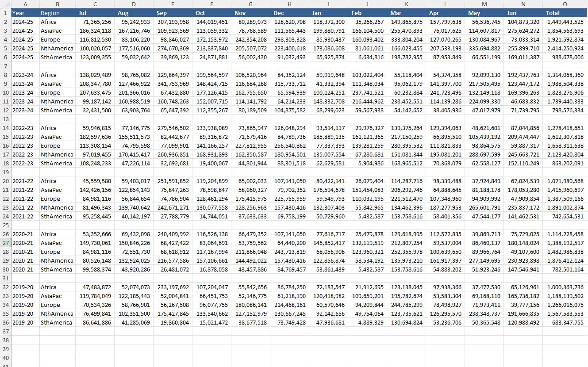Select the cell reading 333,804,204

pos(406,39)
